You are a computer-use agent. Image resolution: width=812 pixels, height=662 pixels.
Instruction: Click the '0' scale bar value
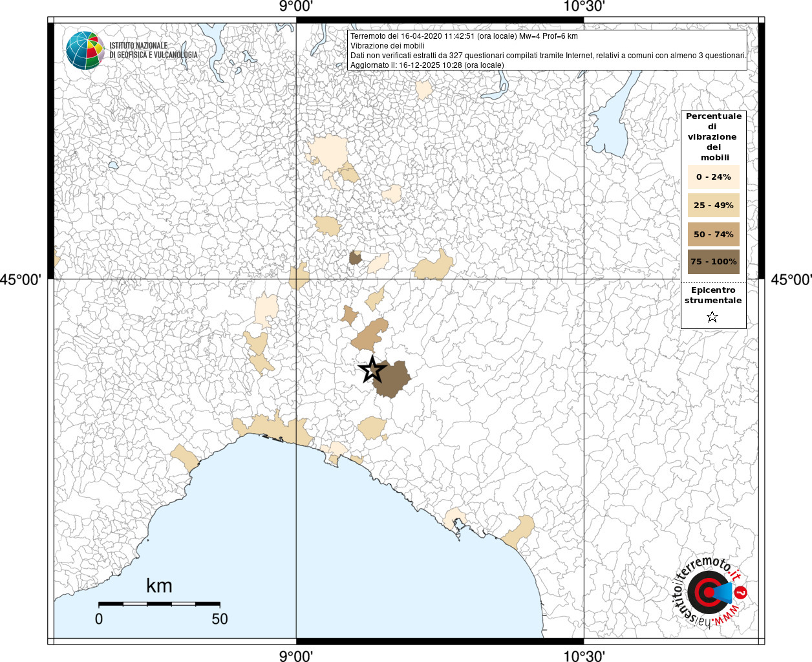coord(99,619)
